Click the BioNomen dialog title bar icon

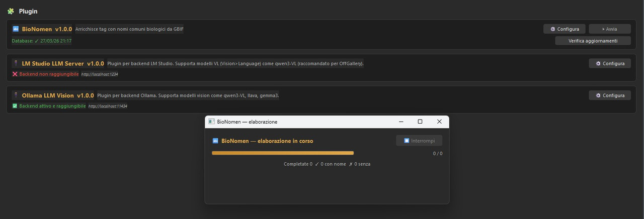click(x=211, y=122)
